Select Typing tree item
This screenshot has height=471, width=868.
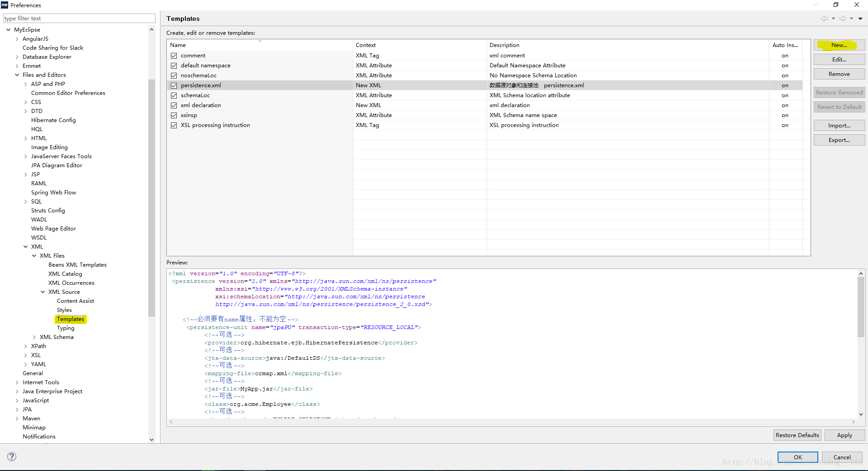pyautogui.click(x=66, y=328)
